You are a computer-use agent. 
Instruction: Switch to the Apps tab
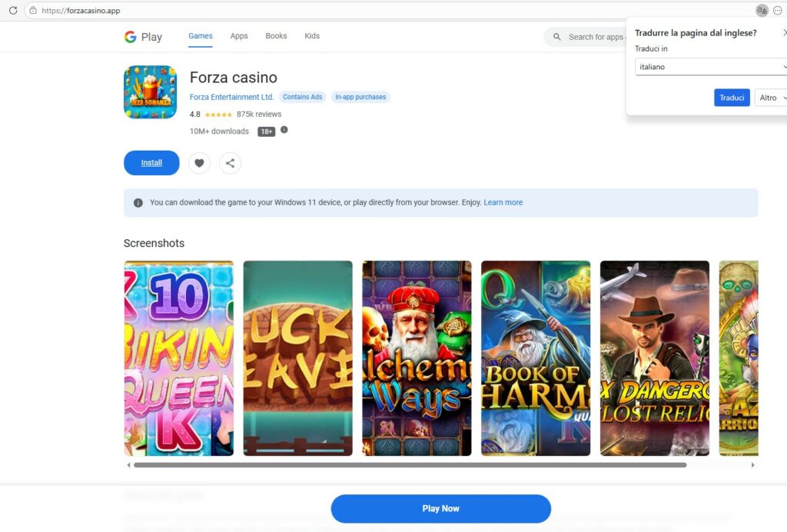click(x=239, y=36)
